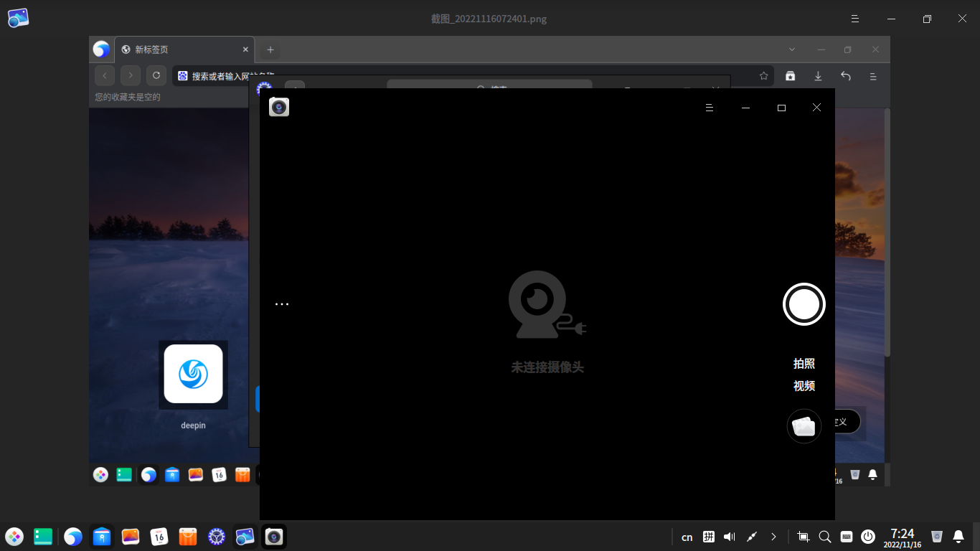Open the file manager dock icon
The width and height of the screenshot is (980, 551).
click(102, 536)
